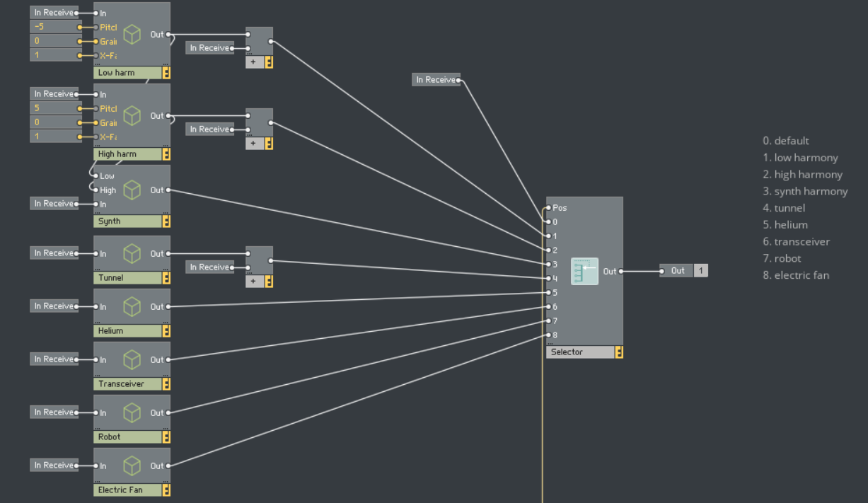Click the Selector module's teal switch icon

click(x=584, y=271)
